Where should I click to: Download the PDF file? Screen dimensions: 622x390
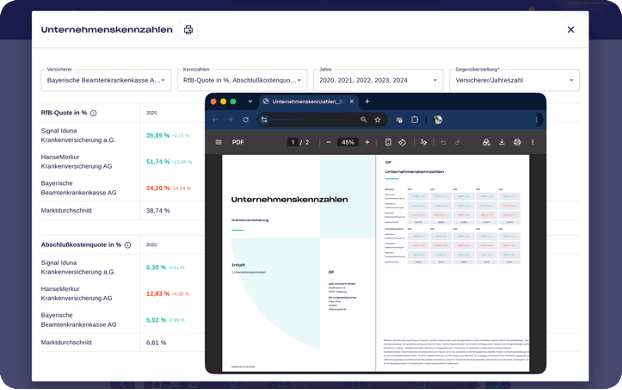[502, 142]
